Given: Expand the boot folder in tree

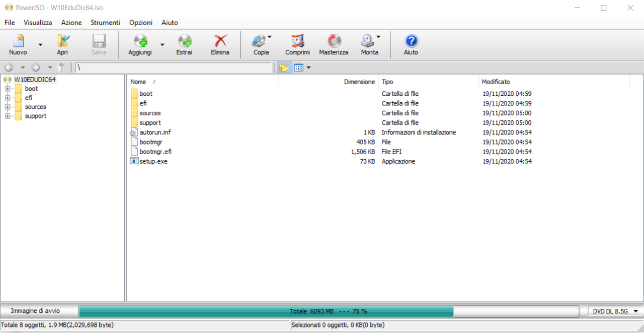Looking at the screenshot, I should click(8, 89).
